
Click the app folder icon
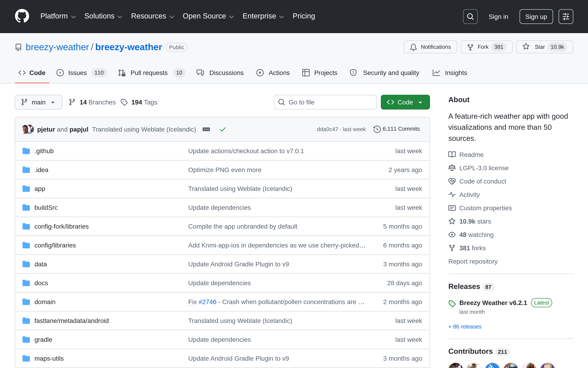(x=26, y=189)
